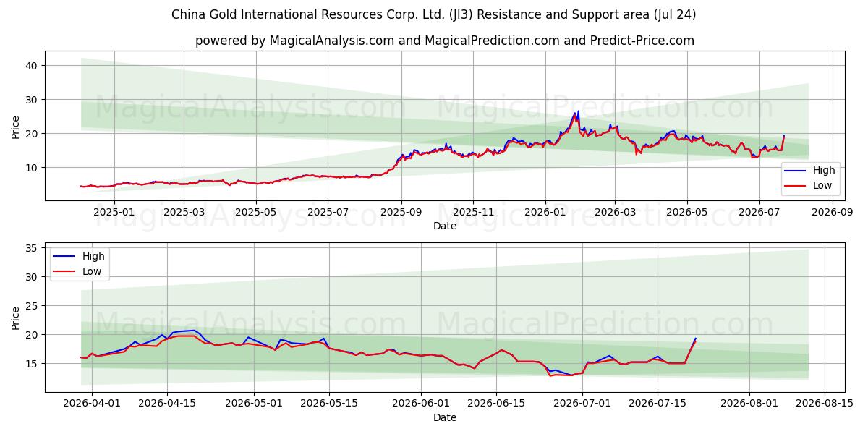Select the 2026-06-15 tick label
The image size is (868, 434).
point(498,404)
